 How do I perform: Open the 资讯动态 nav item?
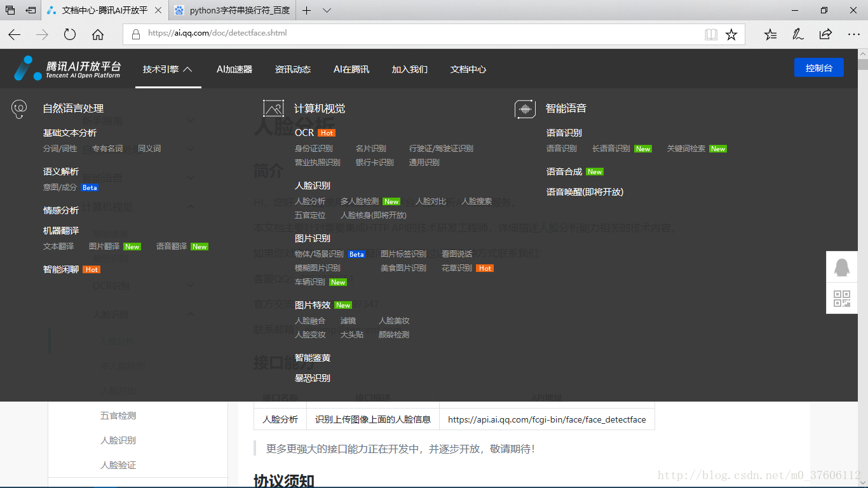293,69
